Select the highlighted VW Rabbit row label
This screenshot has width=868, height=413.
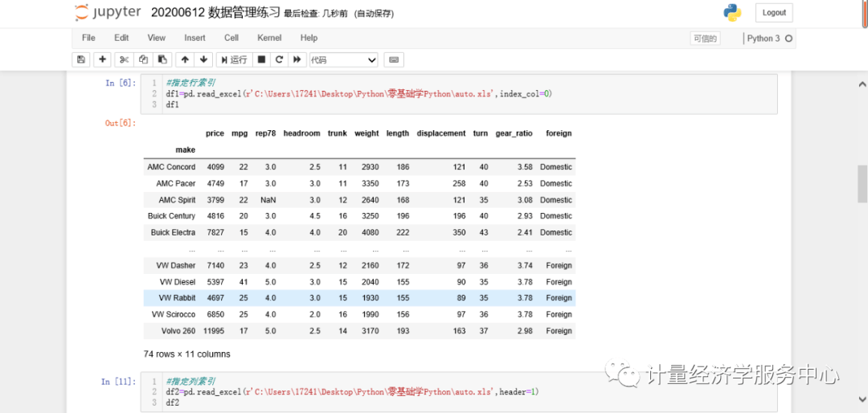pos(177,298)
